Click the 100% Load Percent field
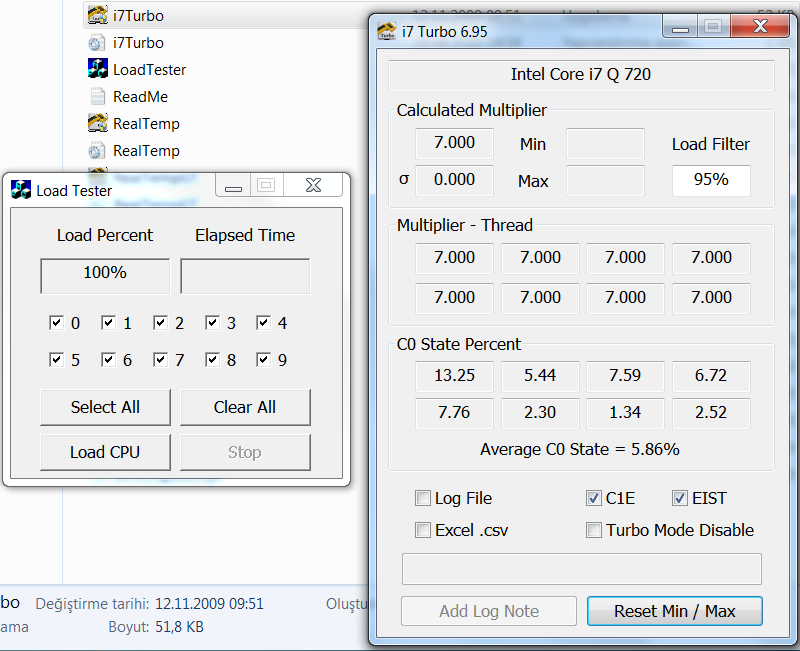800x651 pixels. pyautogui.click(x=105, y=276)
